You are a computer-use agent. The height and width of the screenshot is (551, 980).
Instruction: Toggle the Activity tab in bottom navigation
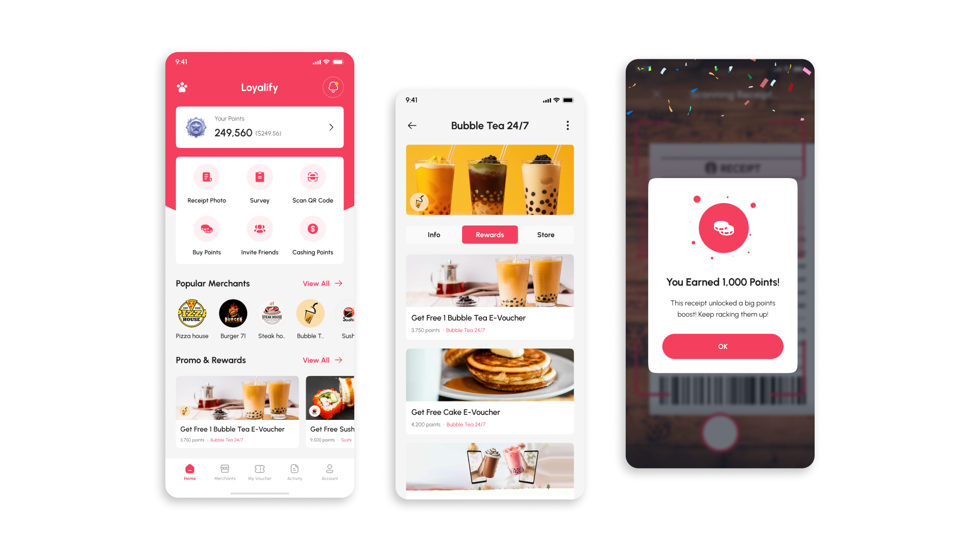tap(294, 471)
